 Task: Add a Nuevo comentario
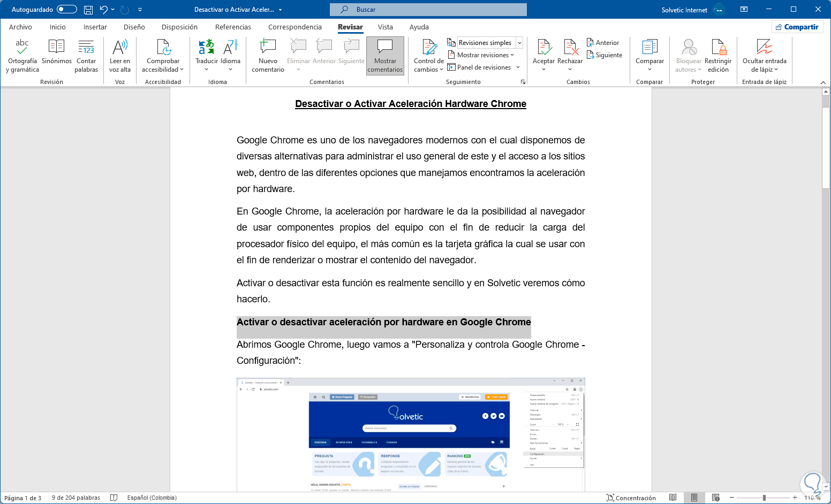point(268,56)
